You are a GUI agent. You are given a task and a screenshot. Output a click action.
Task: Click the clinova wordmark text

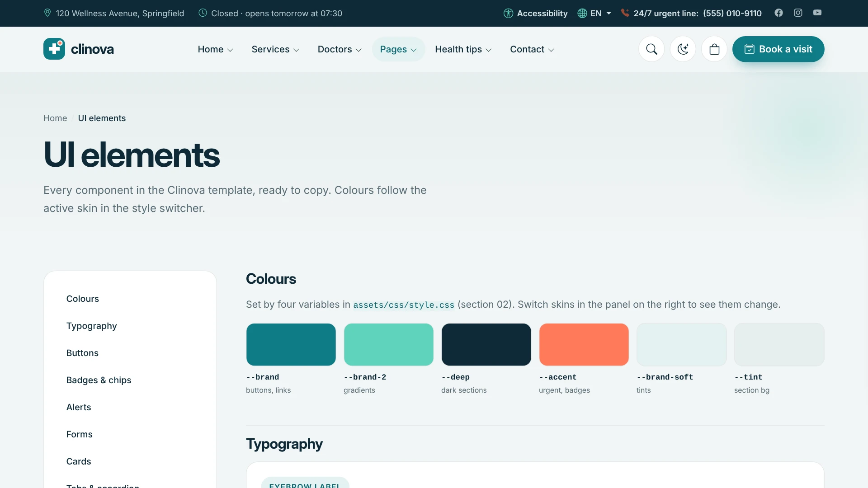tap(92, 49)
